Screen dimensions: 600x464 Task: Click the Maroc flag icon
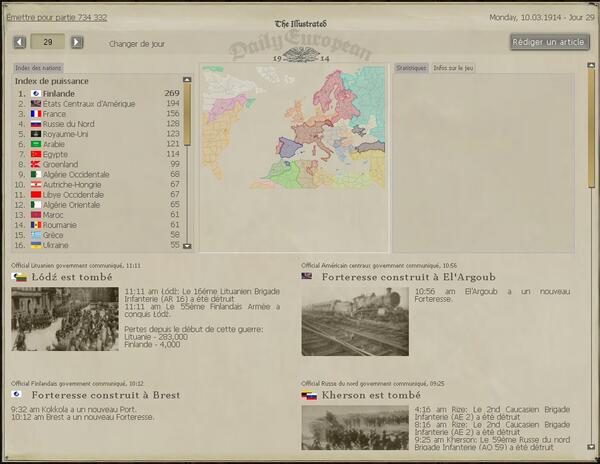click(x=36, y=215)
